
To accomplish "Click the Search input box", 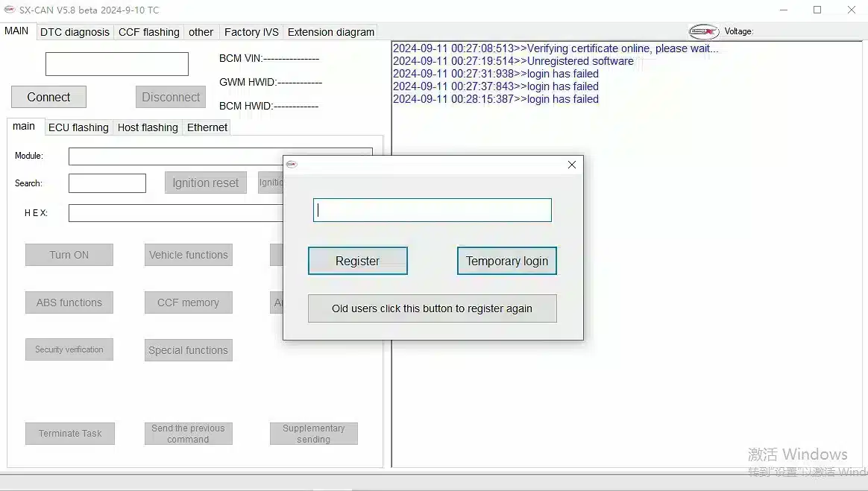I will pos(107,183).
